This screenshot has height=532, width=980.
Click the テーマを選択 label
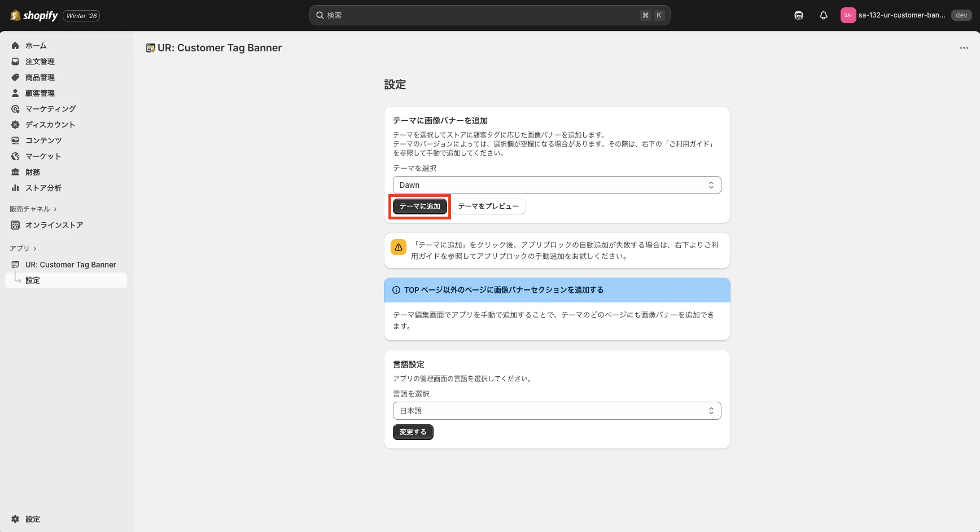pyautogui.click(x=415, y=168)
